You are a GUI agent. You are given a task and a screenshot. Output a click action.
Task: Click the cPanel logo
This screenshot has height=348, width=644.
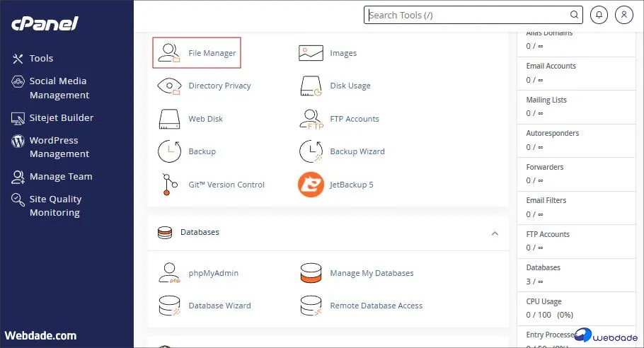pyautogui.click(x=45, y=24)
